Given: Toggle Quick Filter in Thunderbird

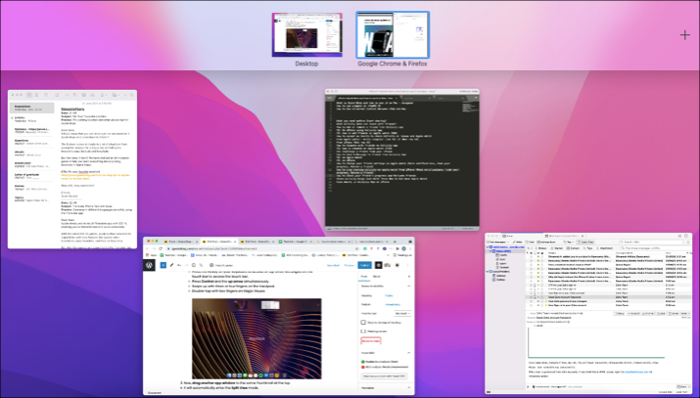Looking at the screenshot, I should coord(586,242).
